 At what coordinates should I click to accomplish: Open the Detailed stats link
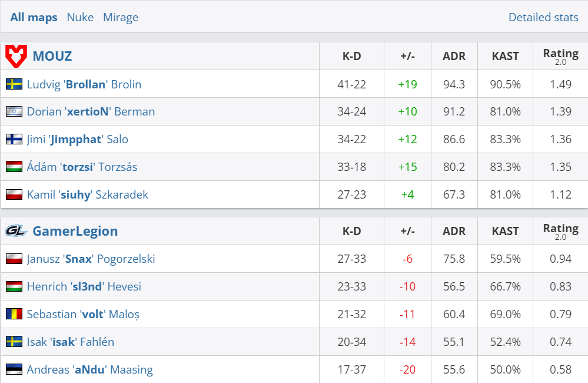[x=543, y=17]
